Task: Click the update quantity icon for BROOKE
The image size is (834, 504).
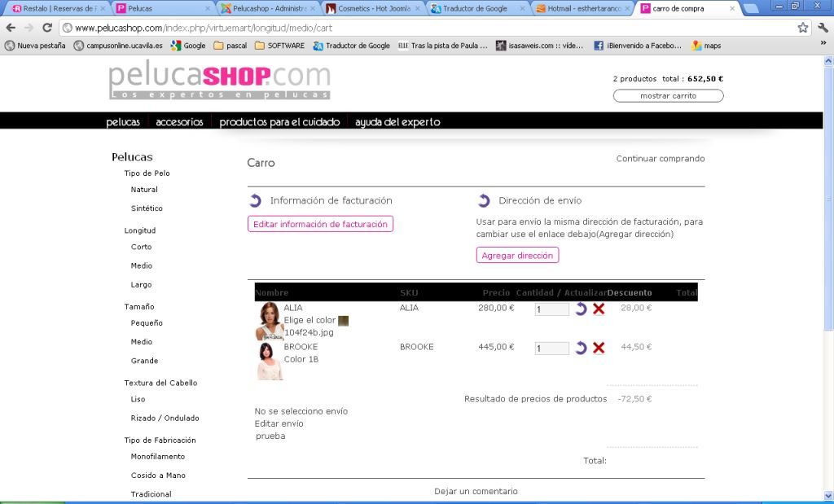Action: 581,348
